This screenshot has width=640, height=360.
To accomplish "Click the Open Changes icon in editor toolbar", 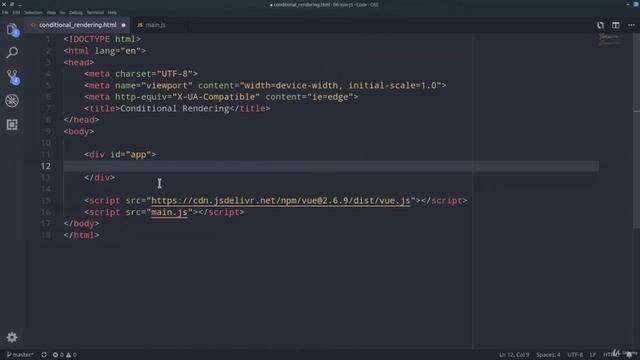I will click(600, 25).
